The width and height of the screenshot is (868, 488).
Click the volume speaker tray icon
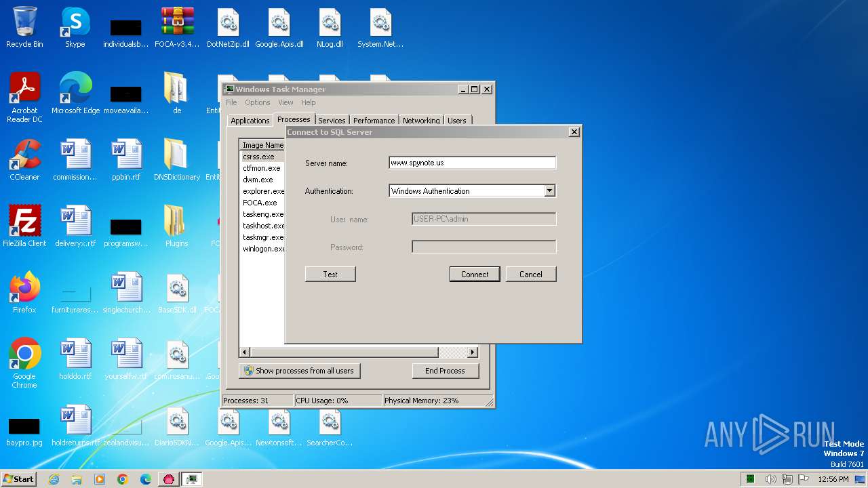[770, 479]
